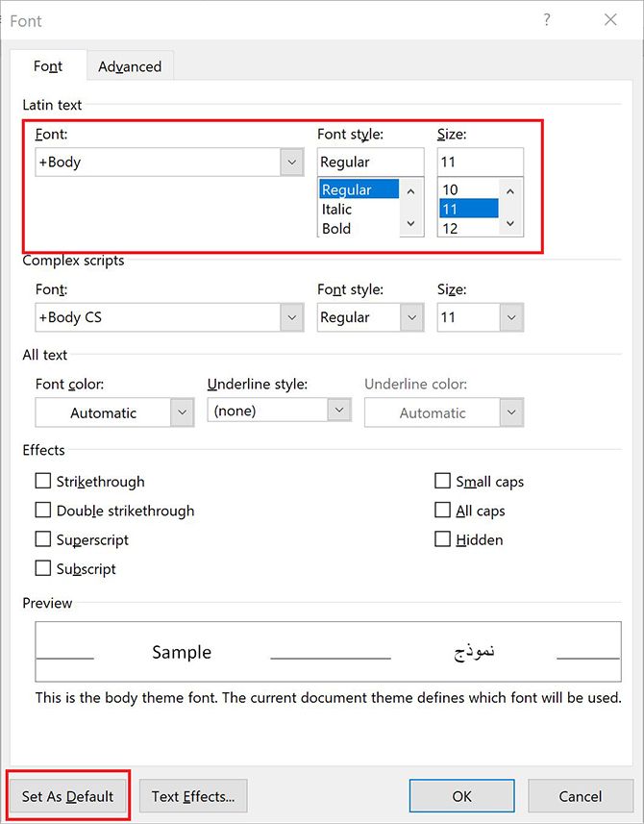
Task: Click the scroll down arrow in Size list
Action: (510, 224)
